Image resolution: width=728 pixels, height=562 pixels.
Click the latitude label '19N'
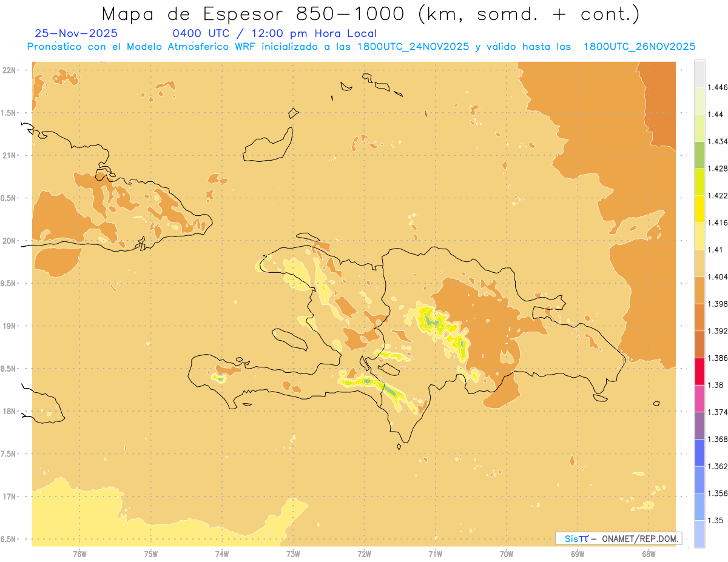pos(9,326)
